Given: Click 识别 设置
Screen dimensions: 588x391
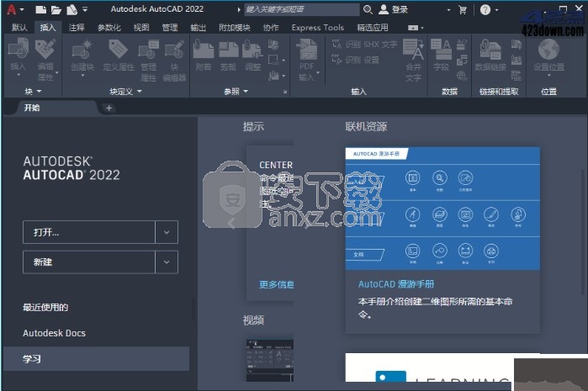Looking at the screenshot, I should point(356,60).
